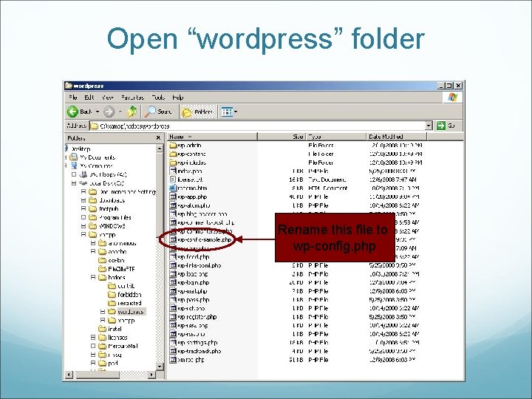Open the Help menu
The height and width of the screenshot is (399, 532).
click(178, 98)
